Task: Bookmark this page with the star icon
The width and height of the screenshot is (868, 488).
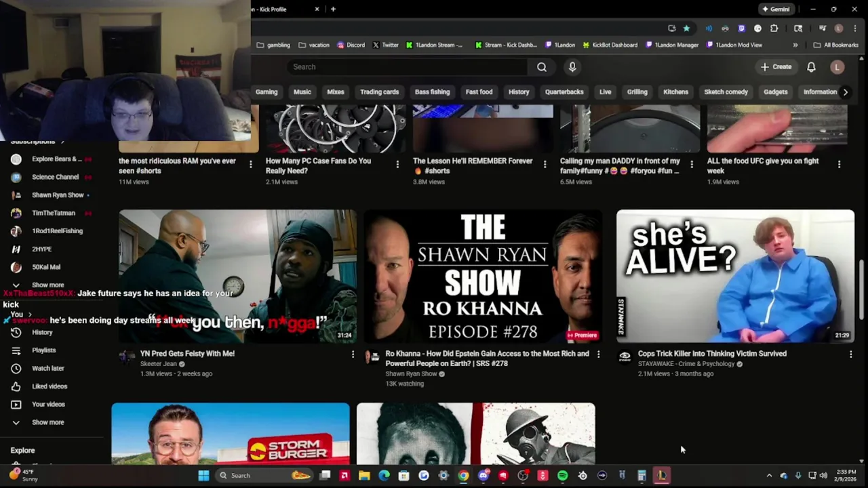Action: 686,28
